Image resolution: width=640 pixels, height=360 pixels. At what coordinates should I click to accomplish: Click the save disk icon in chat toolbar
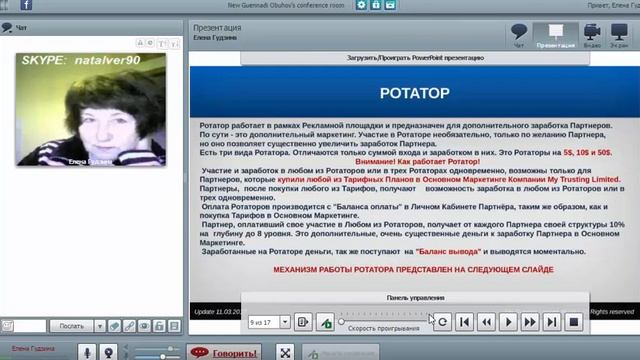[x=174, y=326]
